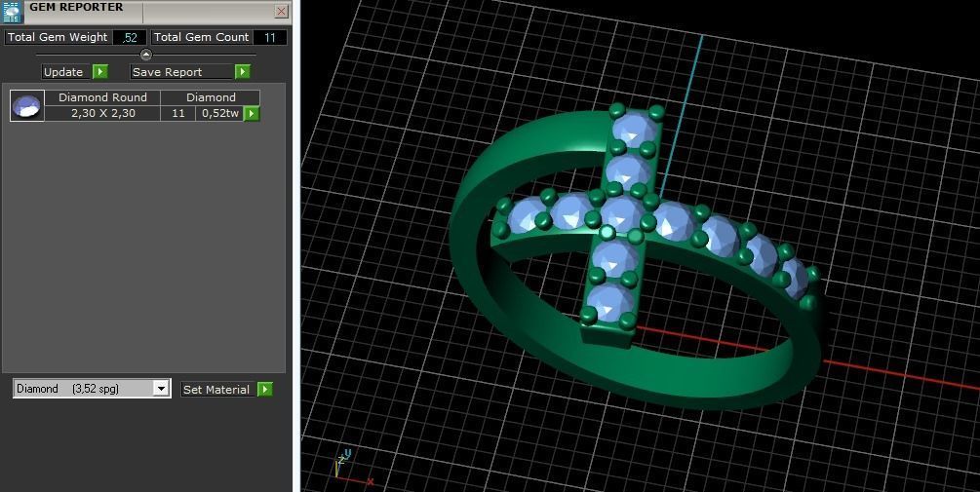Click the '0,52tw' weight cell

(220, 114)
